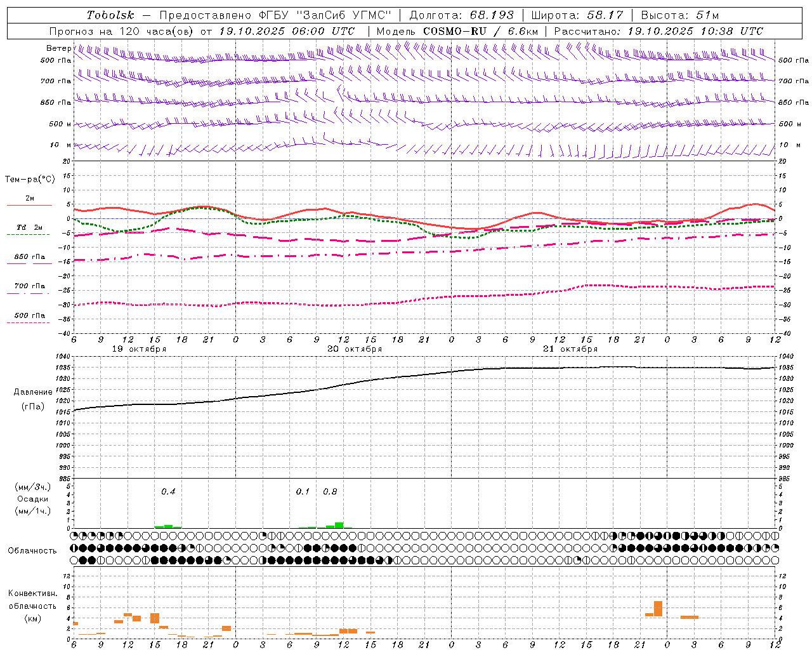Viewport: 812px width, 650px height.
Task: Click the '2м' temperature legend entry
Action: [x=30, y=199]
